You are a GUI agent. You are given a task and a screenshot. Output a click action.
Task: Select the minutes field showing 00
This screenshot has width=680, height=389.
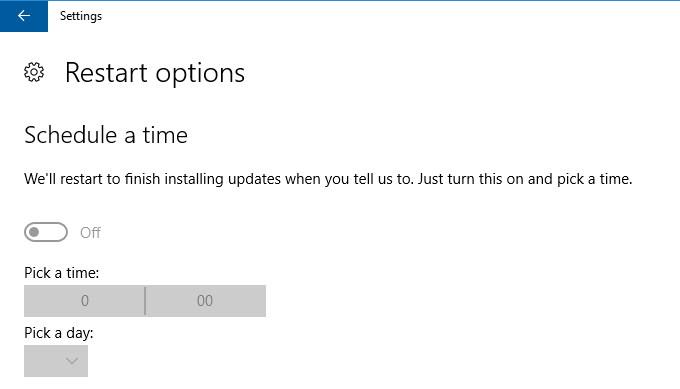205,301
